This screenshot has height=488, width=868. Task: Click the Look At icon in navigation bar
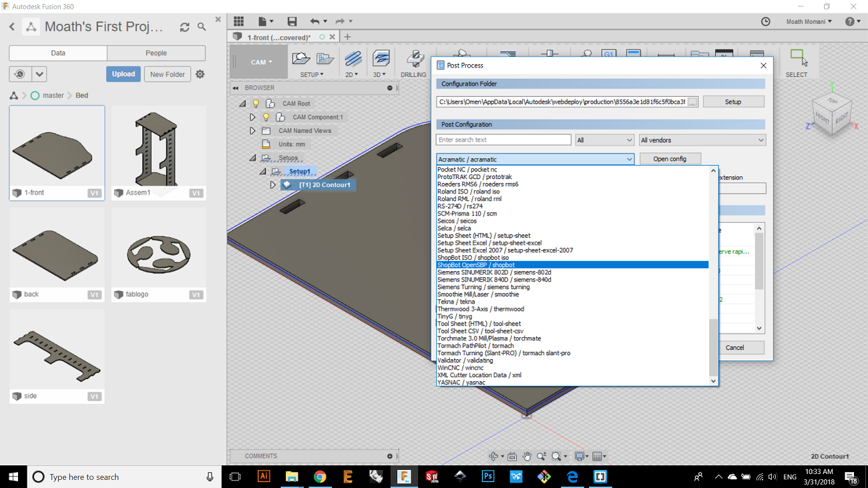[x=512, y=457]
